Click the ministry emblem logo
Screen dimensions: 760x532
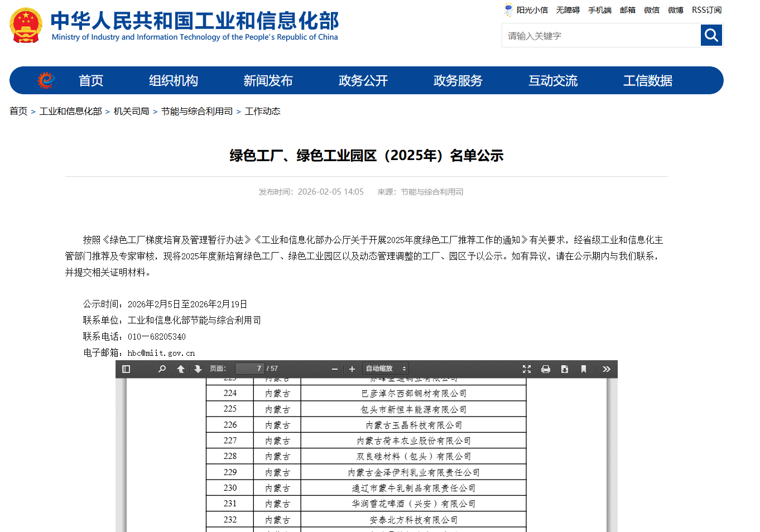(x=26, y=26)
